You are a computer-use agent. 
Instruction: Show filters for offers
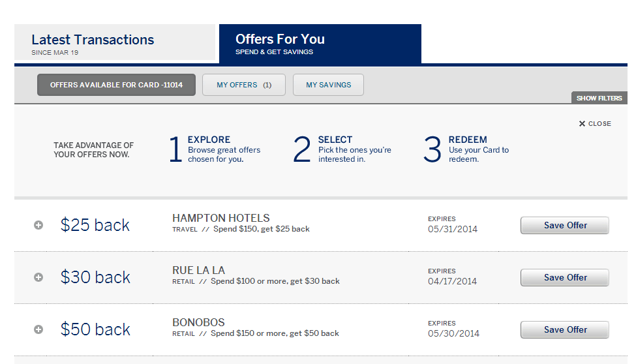599,98
